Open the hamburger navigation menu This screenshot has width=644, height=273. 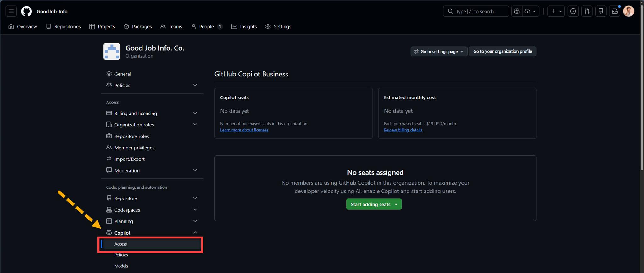11,11
